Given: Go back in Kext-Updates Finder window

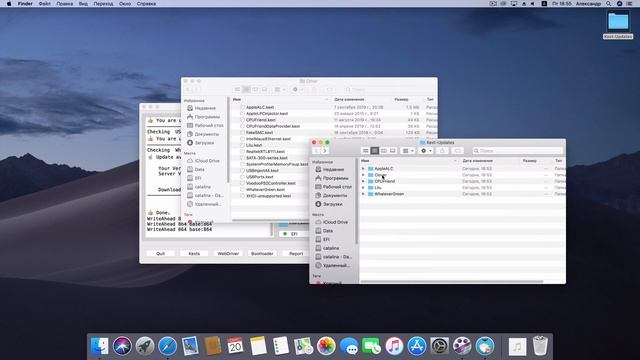Looking at the screenshot, I should click(316, 151).
